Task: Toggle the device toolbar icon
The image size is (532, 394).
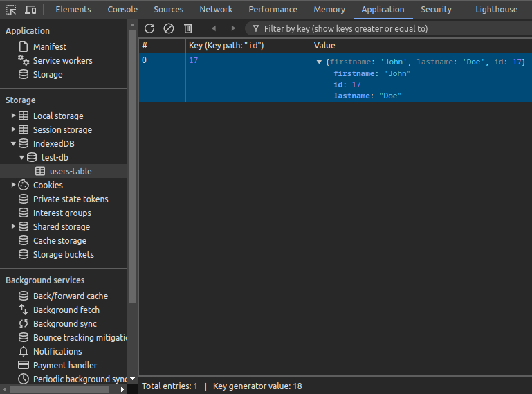Action: point(30,10)
